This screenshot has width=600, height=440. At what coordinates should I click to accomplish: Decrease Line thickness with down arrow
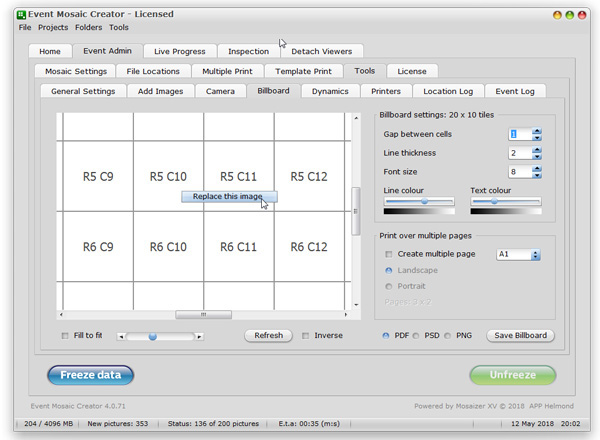537,156
